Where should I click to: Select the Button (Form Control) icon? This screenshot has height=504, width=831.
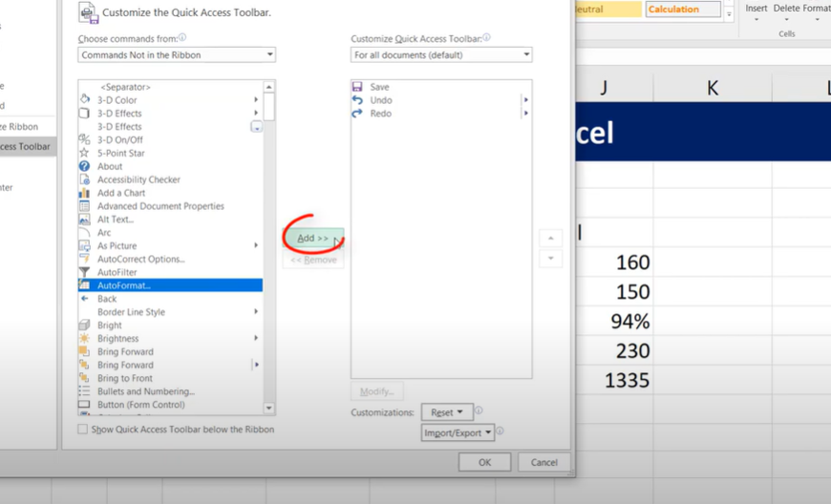[84, 404]
